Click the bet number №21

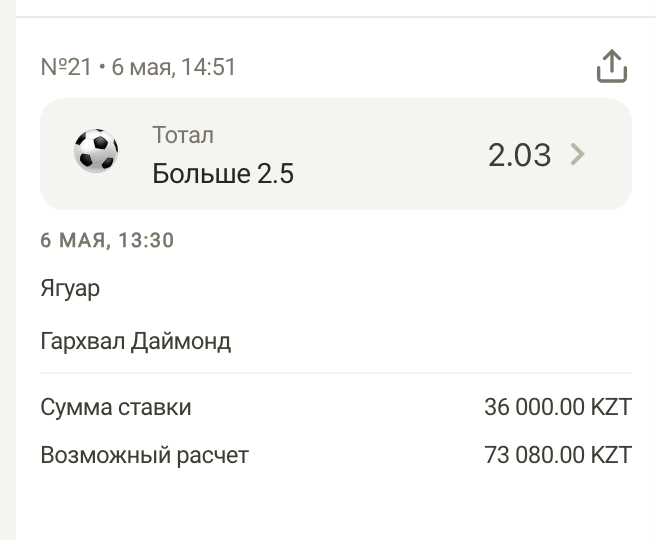tap(66, 67)
